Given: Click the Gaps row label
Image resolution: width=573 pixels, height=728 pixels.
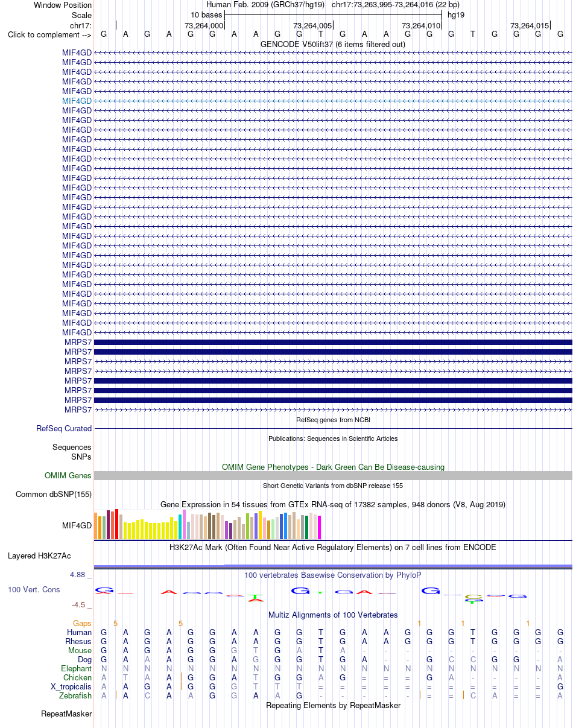Looking at the screenshot, I should [x=83, y=623].
